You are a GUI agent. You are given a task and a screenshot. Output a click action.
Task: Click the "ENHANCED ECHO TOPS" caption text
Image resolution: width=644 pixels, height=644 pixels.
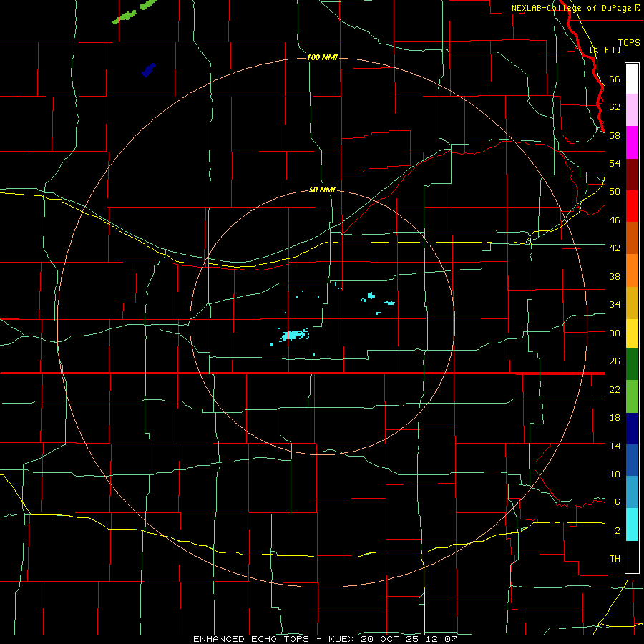pyautogui.click(x=251, y=639)
